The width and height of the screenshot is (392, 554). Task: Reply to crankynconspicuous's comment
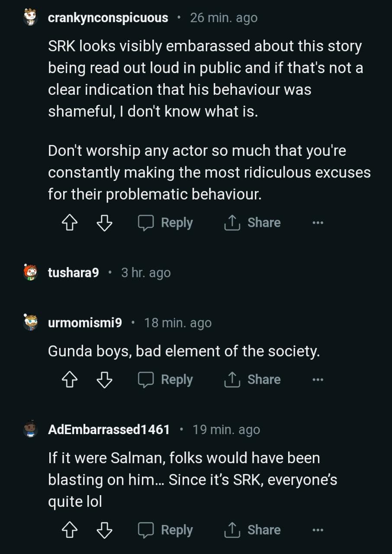tap(165, 223)
